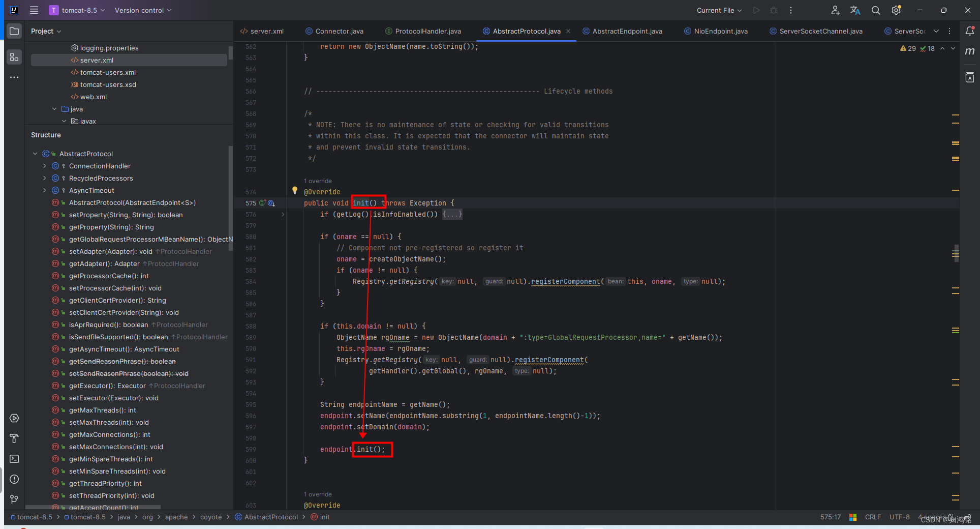The image size is (980, 529).
Task: Go to next highlighted error arrow
Action: point(953,48)
